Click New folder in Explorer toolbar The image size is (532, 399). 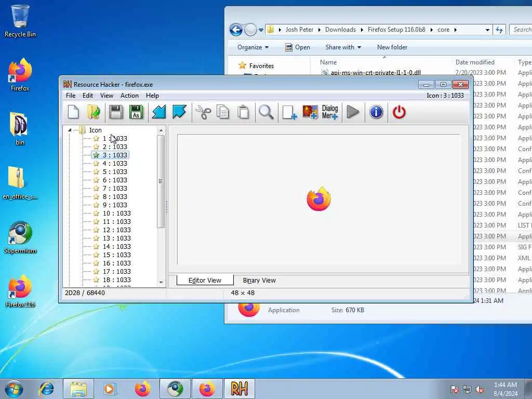(392, 47)
